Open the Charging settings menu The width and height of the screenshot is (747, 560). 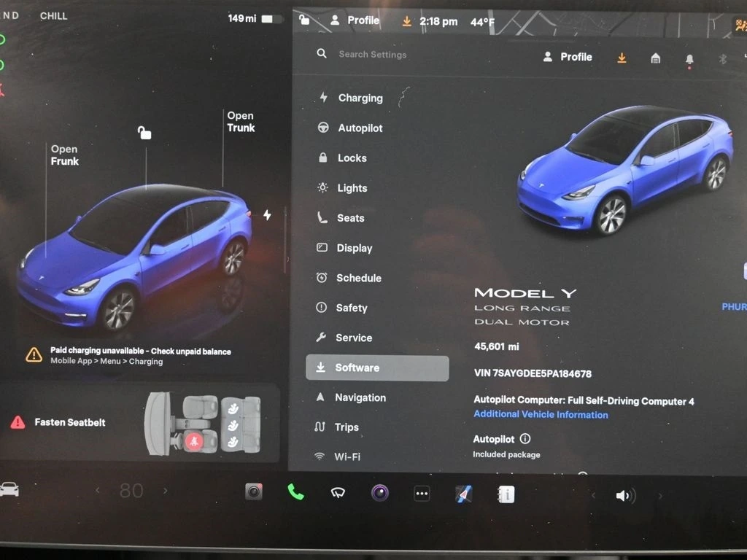click(360, 98)
